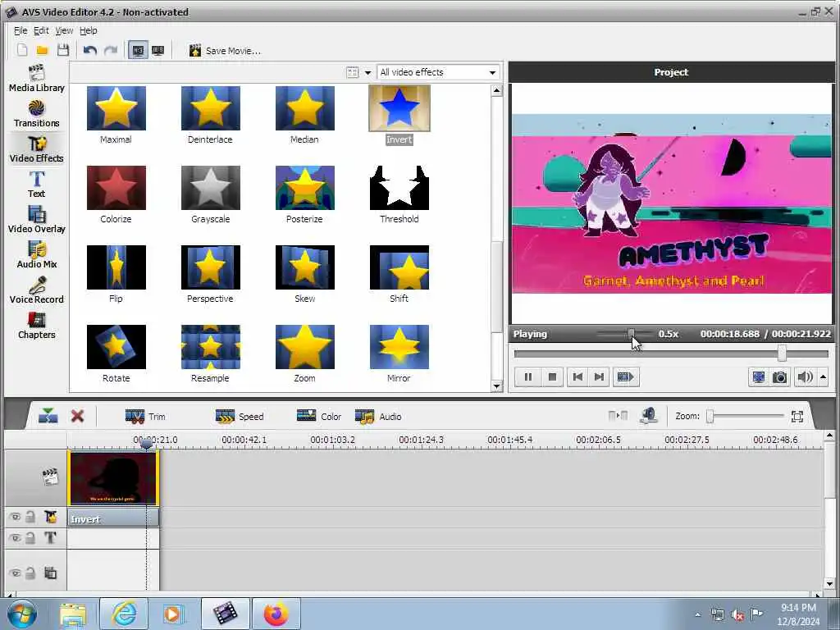
Task: Click the Color correction button
Action: click(319, 416)
